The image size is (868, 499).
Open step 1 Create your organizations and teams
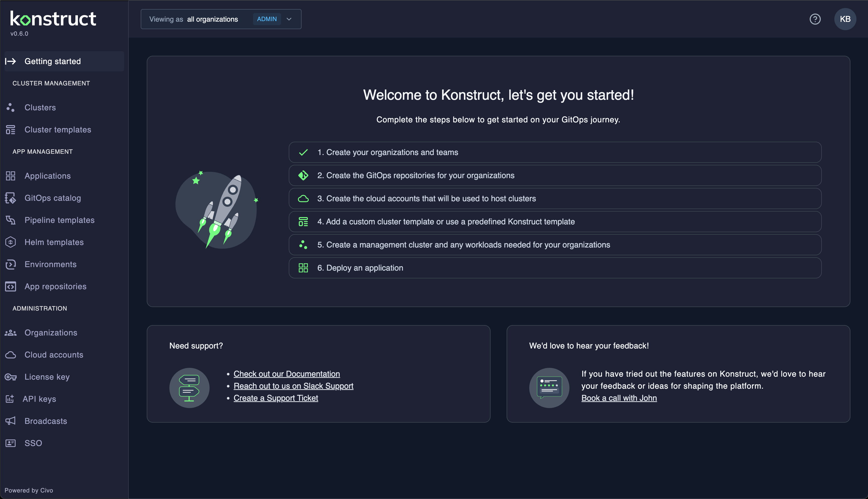(x=555, y=153)
